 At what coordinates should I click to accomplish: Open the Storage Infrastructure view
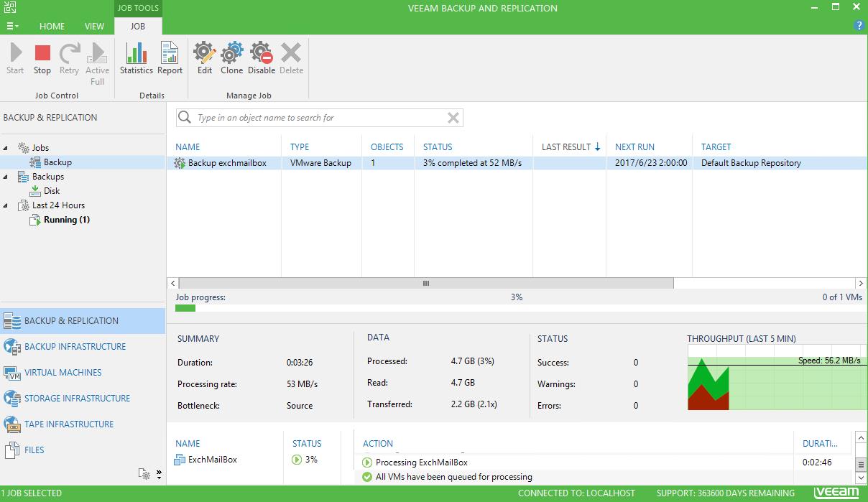(83, 399)
